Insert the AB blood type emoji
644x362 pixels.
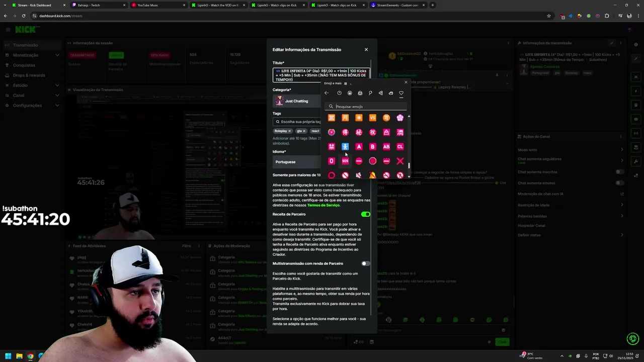[386, 147]
